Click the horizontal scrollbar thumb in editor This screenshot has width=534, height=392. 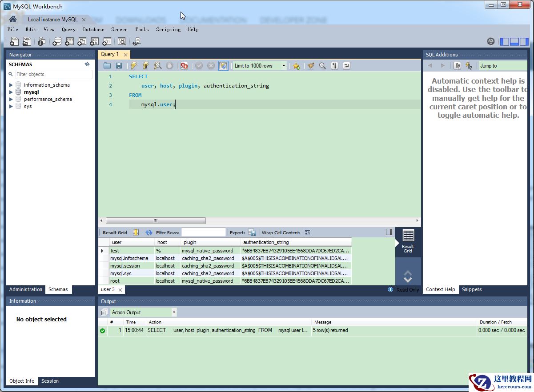click(x=156, y=220)
